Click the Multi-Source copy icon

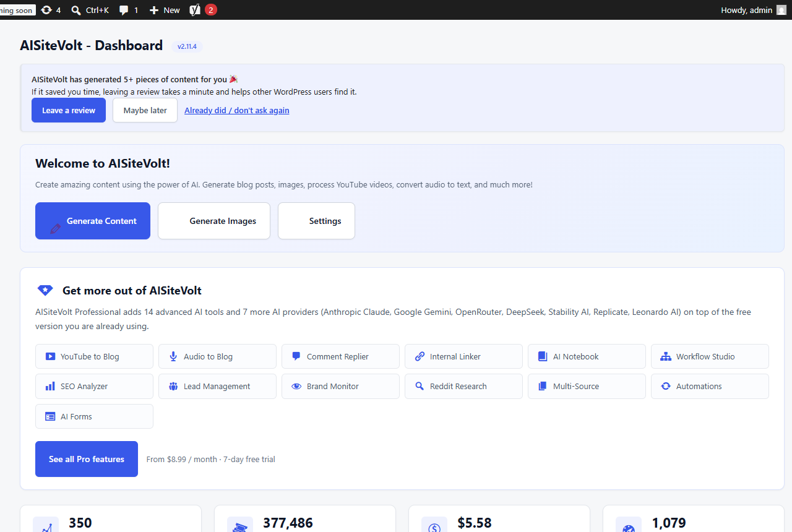543,386
